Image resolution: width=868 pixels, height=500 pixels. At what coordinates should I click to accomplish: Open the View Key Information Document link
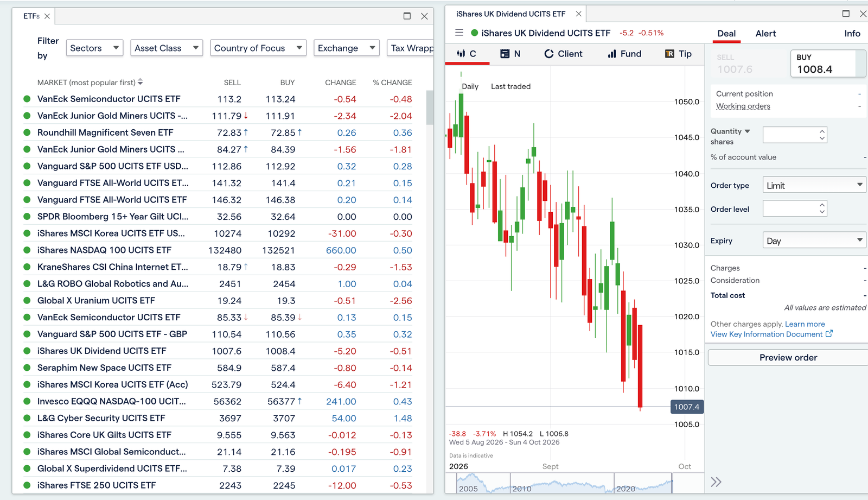771,334
